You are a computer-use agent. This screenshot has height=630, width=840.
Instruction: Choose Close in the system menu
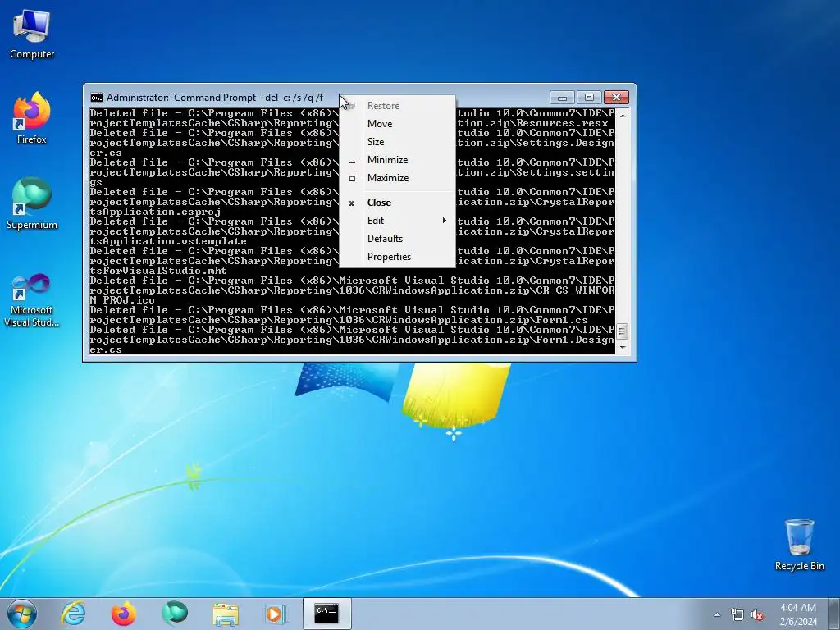397,203
